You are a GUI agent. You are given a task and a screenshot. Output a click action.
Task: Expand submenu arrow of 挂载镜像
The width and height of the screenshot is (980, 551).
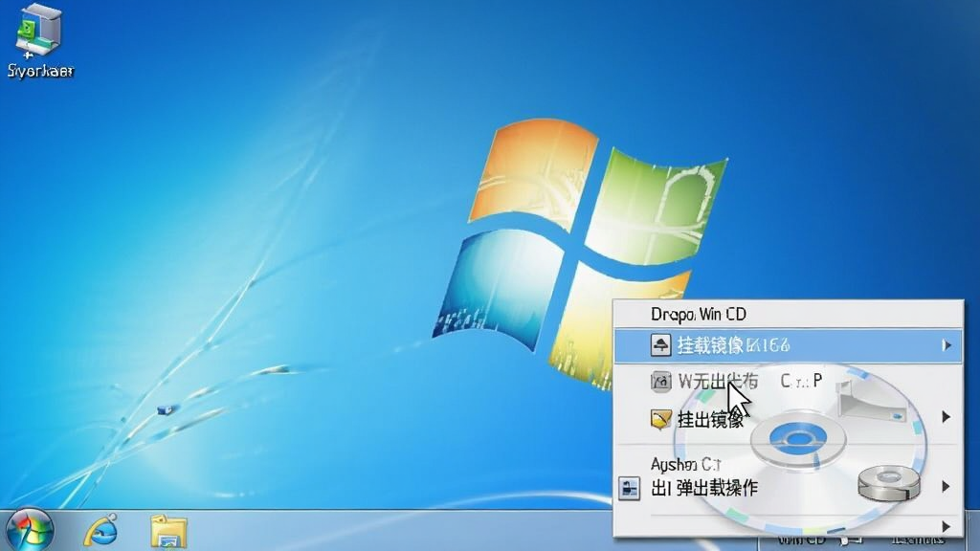[x=947, y=344]
